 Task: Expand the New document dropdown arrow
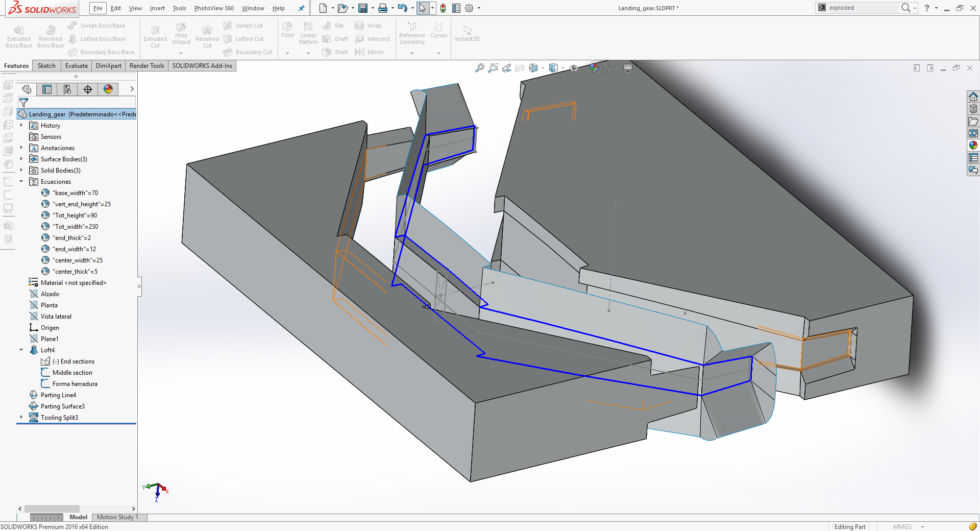(x=333, y=8)
